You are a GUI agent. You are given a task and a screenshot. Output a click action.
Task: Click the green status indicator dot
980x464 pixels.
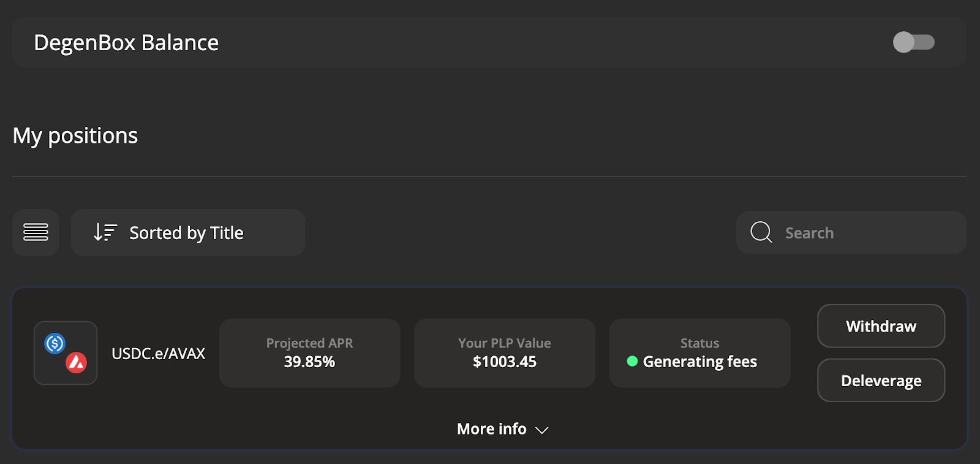click(632, 362)
